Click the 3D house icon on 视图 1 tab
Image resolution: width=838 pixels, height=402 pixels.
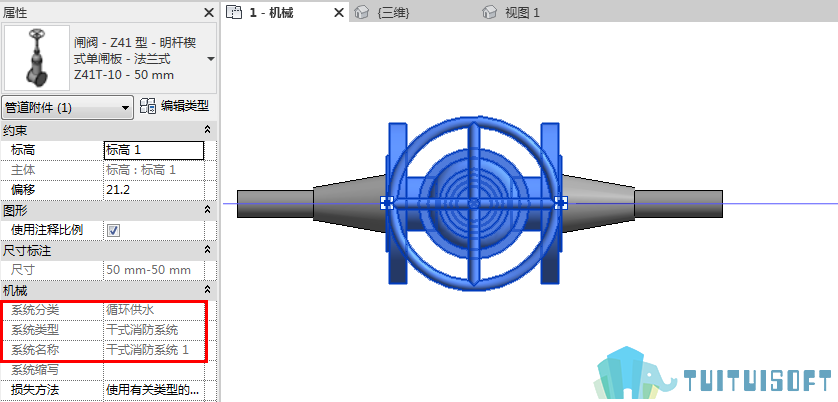[490, 12]
